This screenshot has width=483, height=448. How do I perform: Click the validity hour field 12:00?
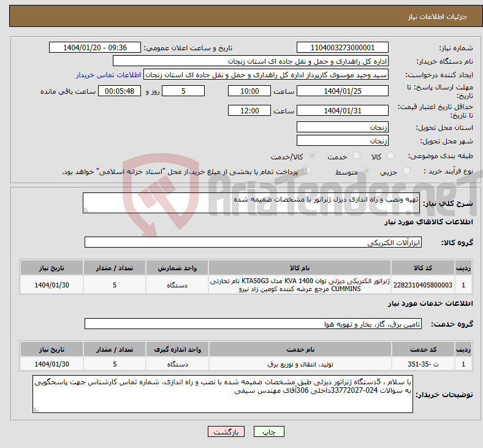click(249, 110)
